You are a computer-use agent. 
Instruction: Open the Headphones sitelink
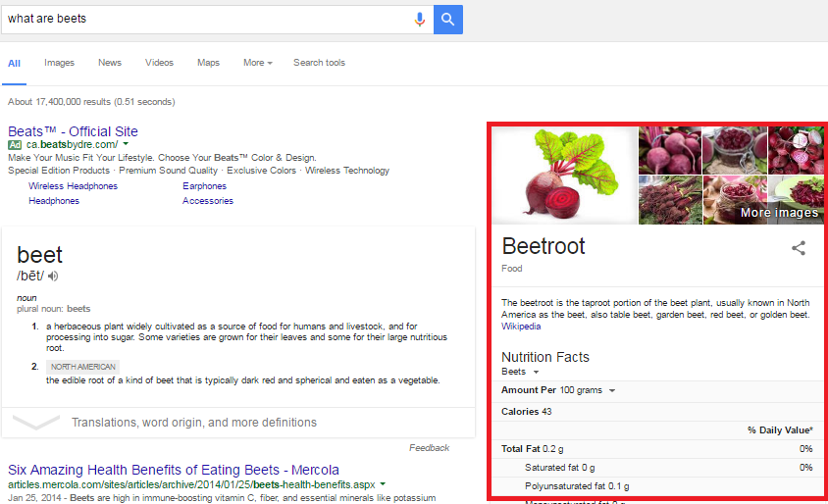[x=54, y=201]
